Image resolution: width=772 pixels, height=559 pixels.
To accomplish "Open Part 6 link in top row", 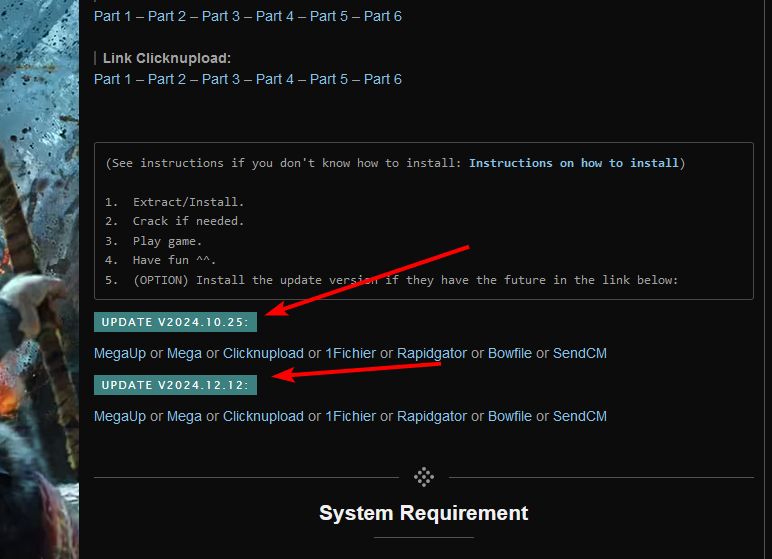I will point(383,16).
